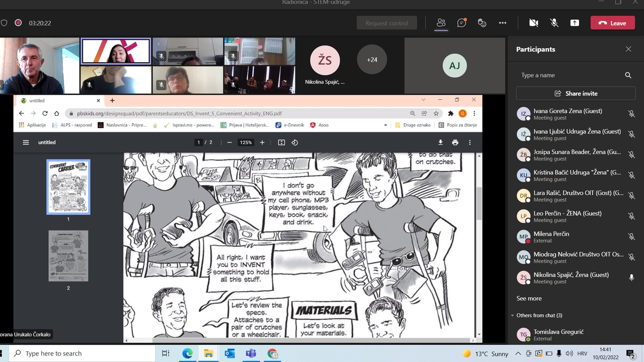Screen dimensions: 644x362
Task: Select the shared browser tab titled untitled
Action: 59,100
